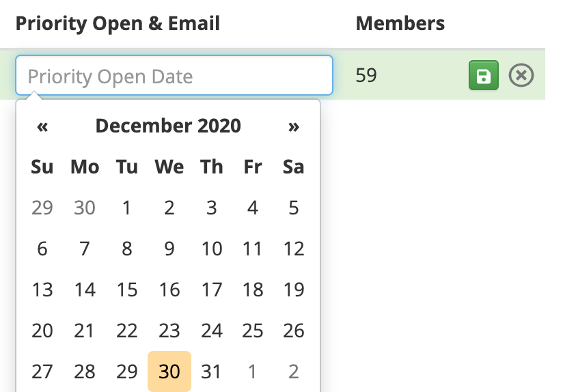Choose December 25 on the calendar
Image resolution: width=563 pixels, height=392 pixels.
click(x=252, y=331)
